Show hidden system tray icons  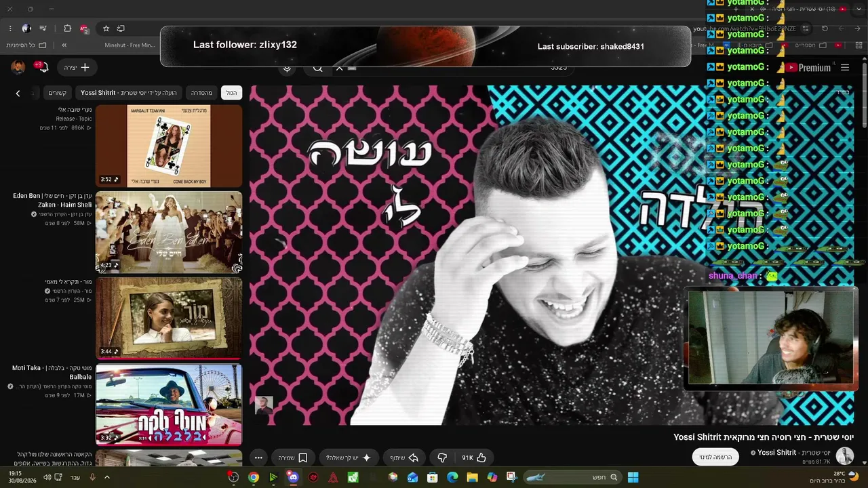[106, 477]
